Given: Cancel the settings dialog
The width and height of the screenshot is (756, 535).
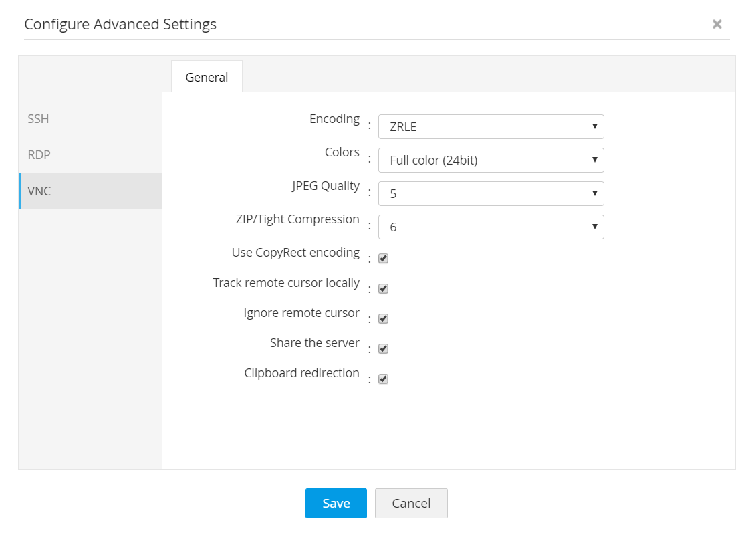Looking at the screenshot, I should (411, 504).
